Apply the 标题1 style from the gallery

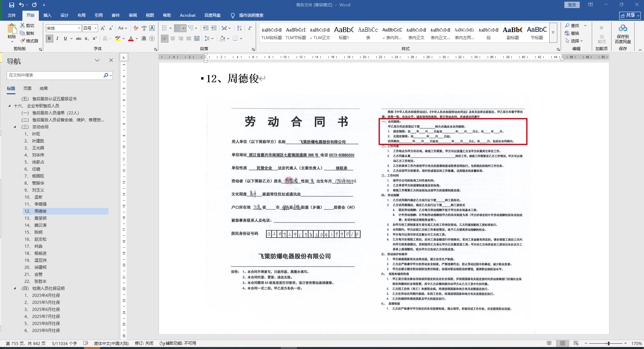pyautogui.click(x=344, y=33)
